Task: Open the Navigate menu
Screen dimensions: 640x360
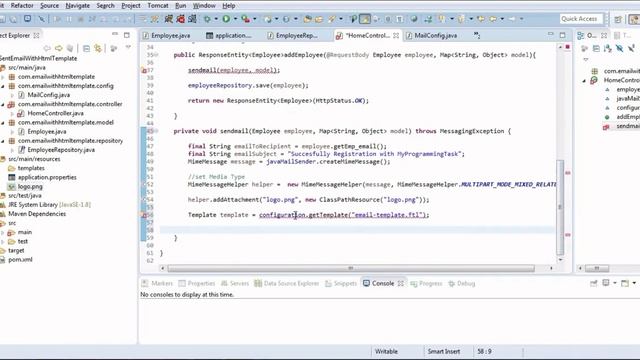Action: (78, 6)
